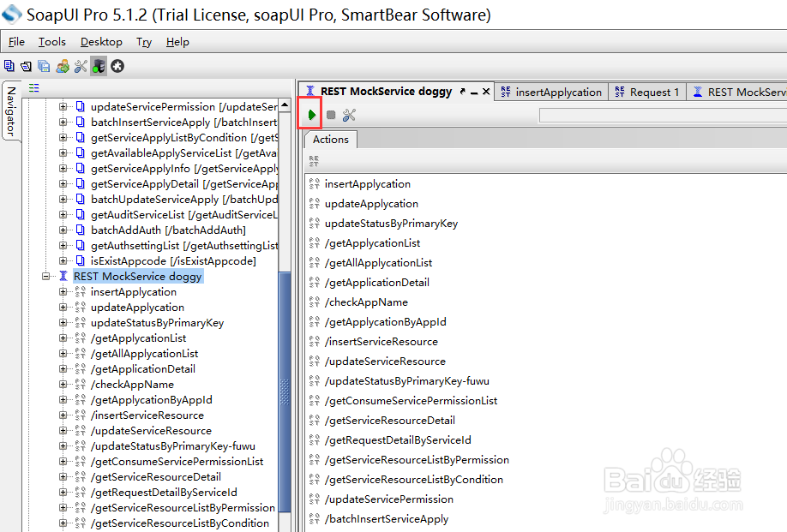This screenshot has height=532, width=787.
Task: Select /getApplicationDetail in Actions list
Action: tap(377, 283)
